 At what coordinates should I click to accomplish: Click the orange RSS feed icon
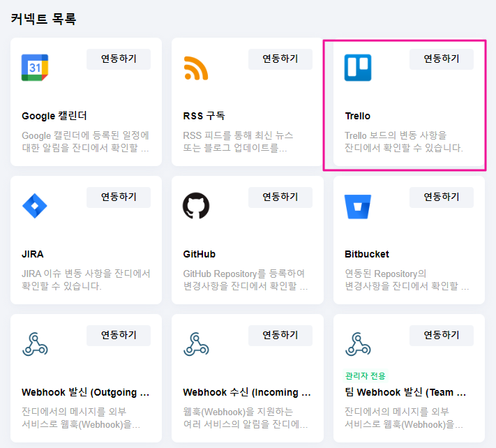[196, 68]
